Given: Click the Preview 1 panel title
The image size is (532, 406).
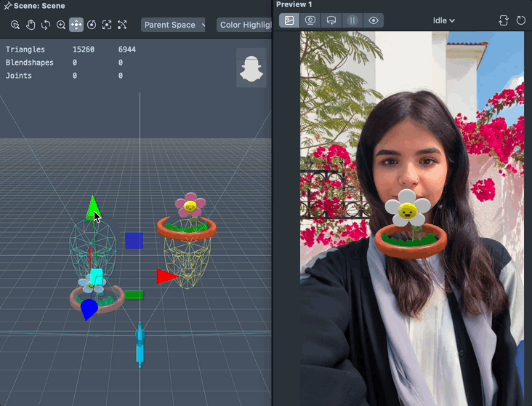Looking at the screenshot, I should (294, 4).
